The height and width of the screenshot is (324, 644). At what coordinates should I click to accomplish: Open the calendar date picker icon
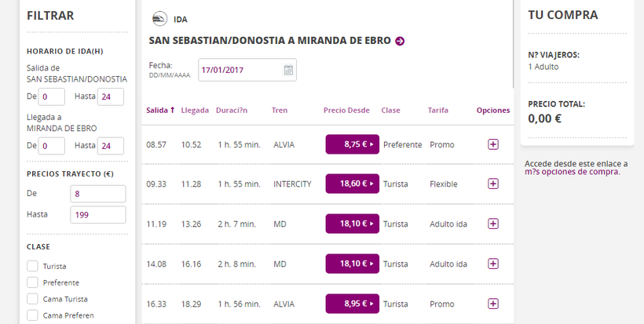(x=288, y=70)
